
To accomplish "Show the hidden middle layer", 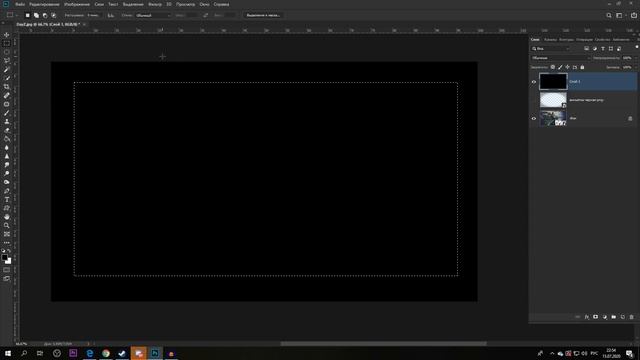I will click(x=533, y=100).
